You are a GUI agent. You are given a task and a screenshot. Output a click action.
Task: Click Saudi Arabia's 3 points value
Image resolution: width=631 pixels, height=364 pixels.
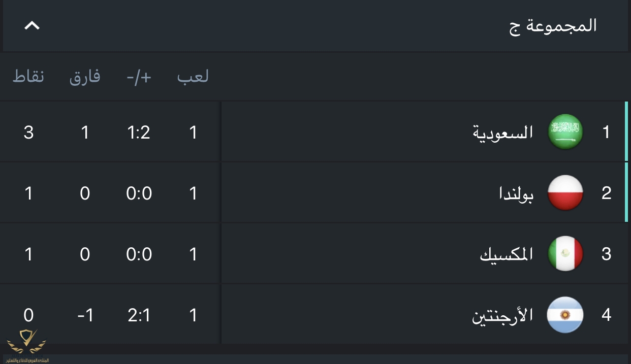28,133
